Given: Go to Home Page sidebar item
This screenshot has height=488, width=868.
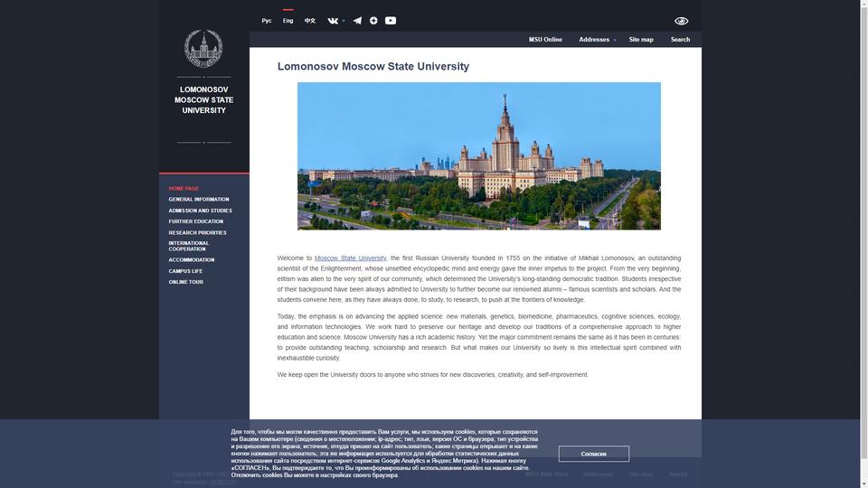Looking at the screenshot, I should coord(184,189).
